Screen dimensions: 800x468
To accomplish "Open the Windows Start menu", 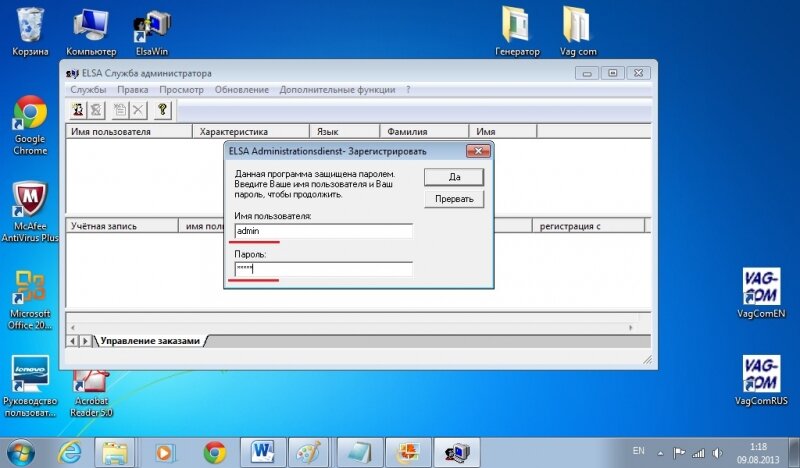I will tap(20, 452).
